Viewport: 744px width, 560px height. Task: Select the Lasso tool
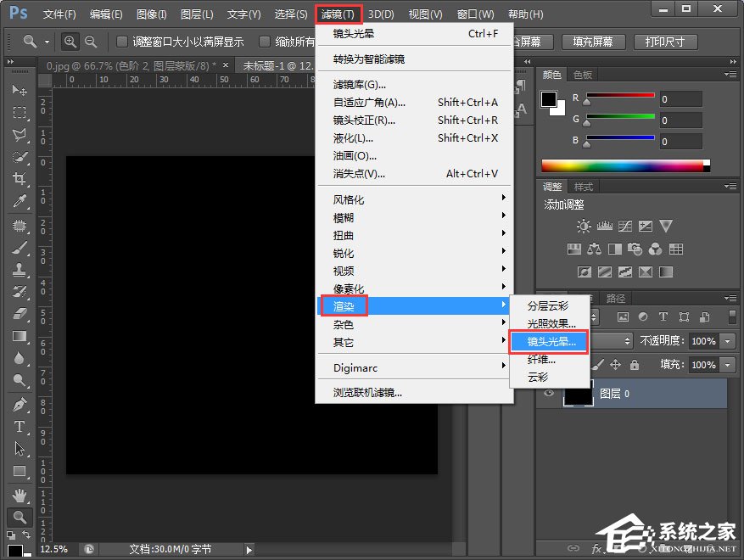[20, 134]
